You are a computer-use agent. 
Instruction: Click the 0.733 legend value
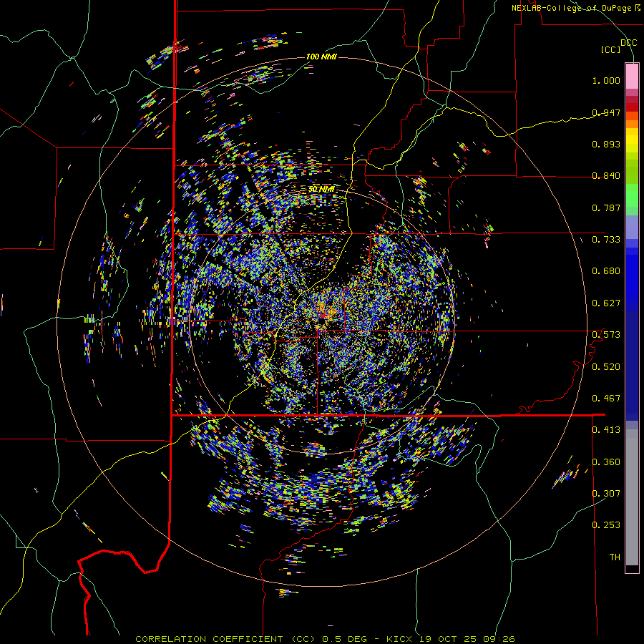click(606, 240)
